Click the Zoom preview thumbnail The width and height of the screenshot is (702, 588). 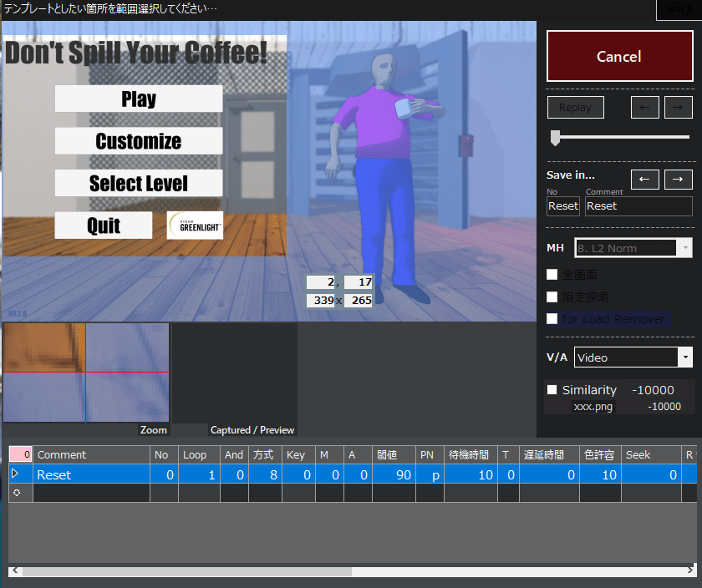click(x=86, y=373)
